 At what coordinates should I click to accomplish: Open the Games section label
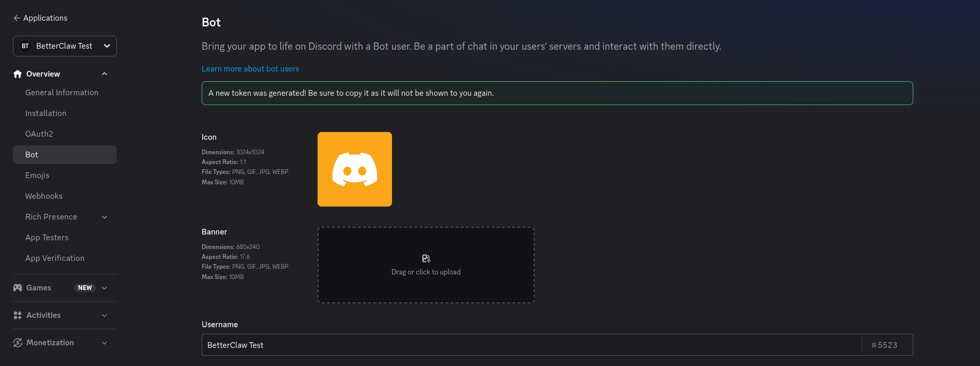(39, 288)
